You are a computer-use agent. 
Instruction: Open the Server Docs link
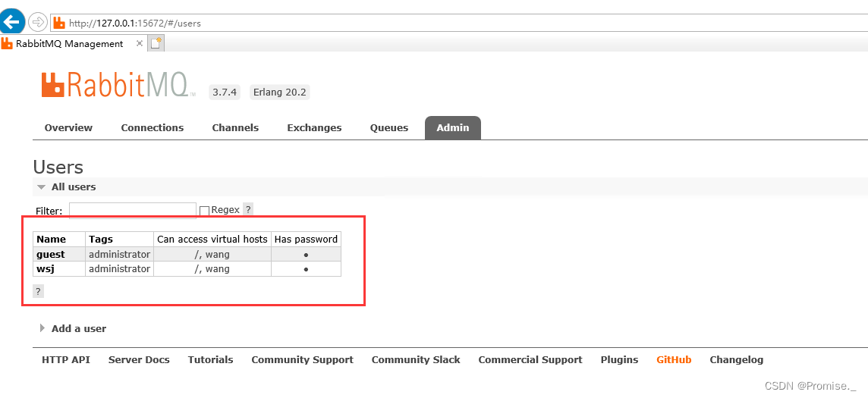click(x=139, y=360)
